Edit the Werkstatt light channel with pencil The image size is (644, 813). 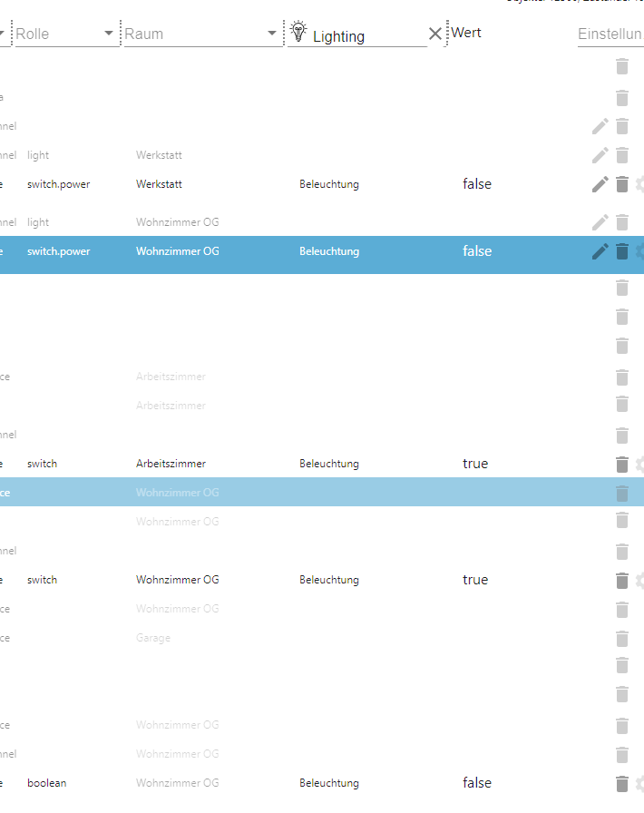pyautogui.click(x=600, y=155)
